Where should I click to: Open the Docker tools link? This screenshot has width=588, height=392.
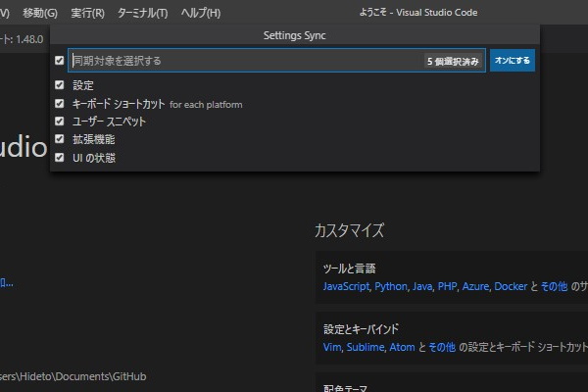tap(511, 286)
